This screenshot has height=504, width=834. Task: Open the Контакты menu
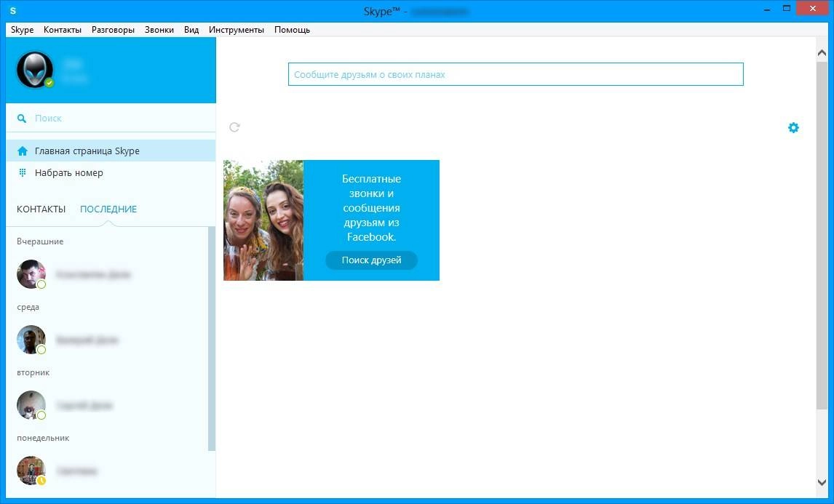[63, 30]
